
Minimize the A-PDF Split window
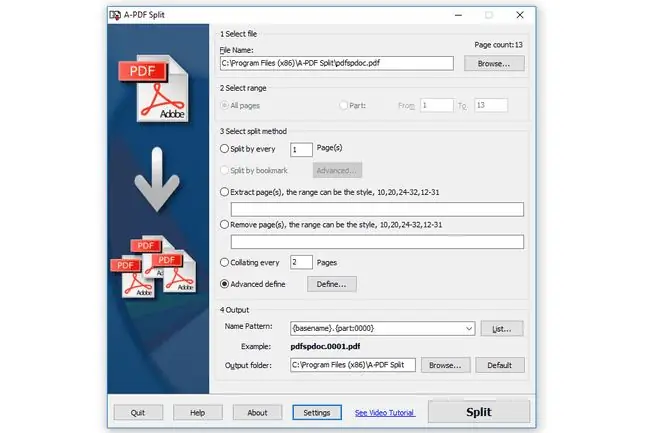(x=458, y=15)
